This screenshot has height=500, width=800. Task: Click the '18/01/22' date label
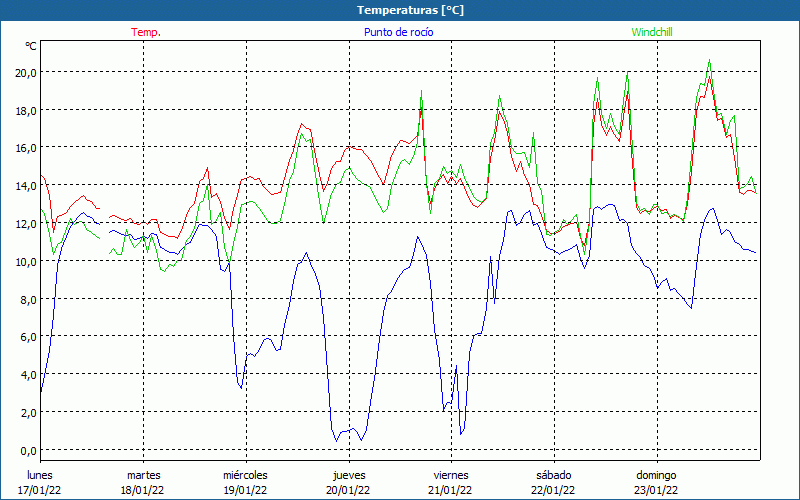(142, 490)
